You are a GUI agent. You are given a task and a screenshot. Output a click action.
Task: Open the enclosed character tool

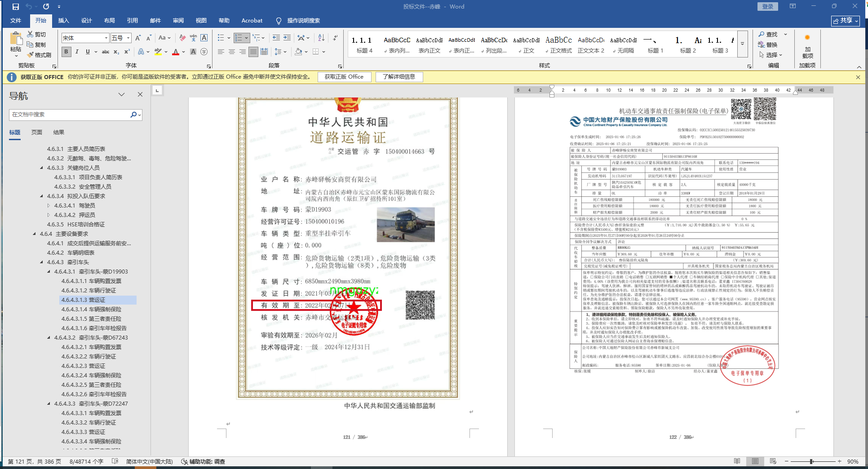click(x=204, y=52)
